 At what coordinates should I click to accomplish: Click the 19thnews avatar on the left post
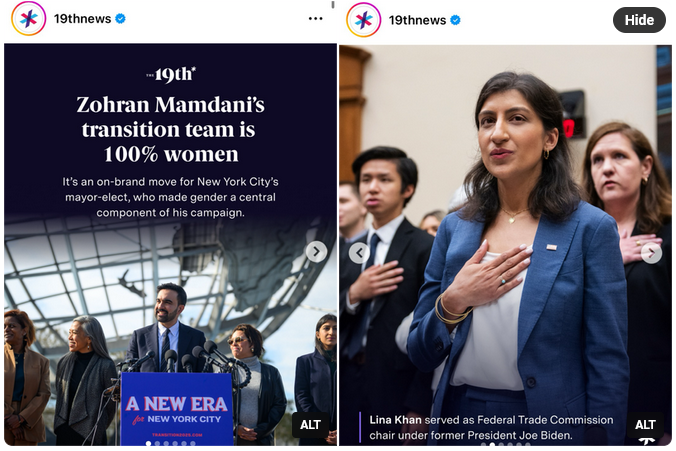pos(28,19)
